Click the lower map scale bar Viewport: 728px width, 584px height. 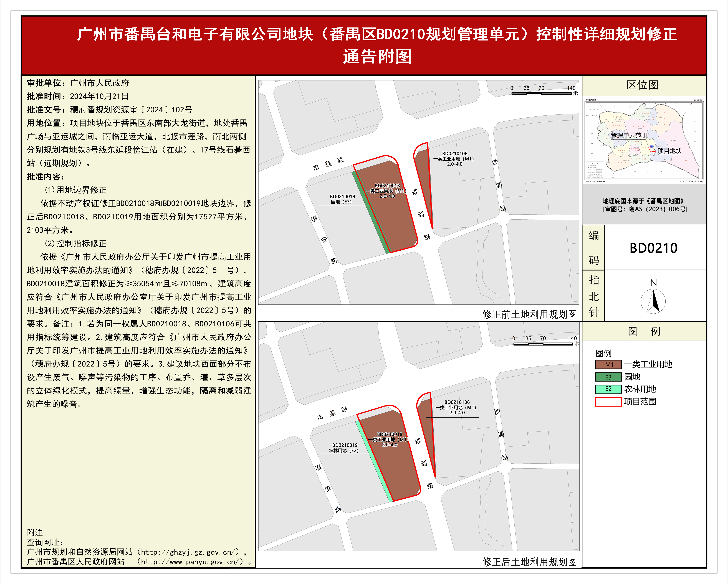pos(543,344)
